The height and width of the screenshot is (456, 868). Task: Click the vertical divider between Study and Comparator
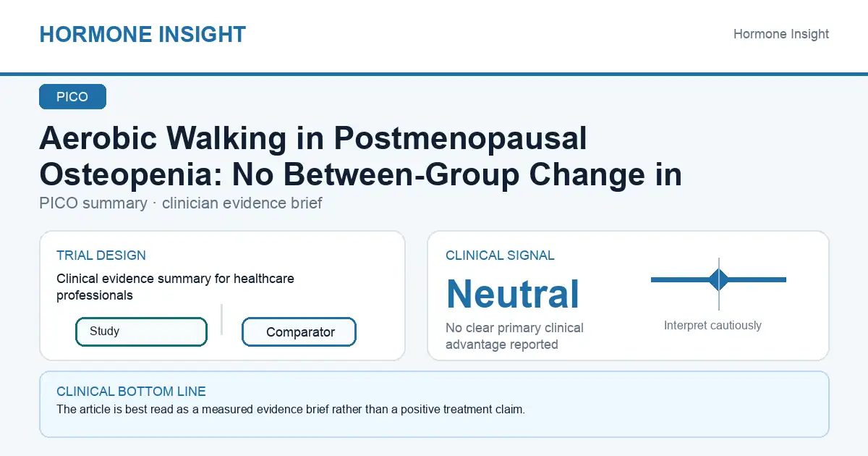[x=221, y=319]
